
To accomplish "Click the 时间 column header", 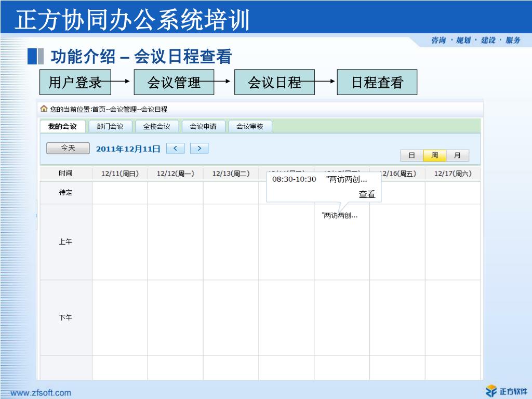I will tap(66, 174).
